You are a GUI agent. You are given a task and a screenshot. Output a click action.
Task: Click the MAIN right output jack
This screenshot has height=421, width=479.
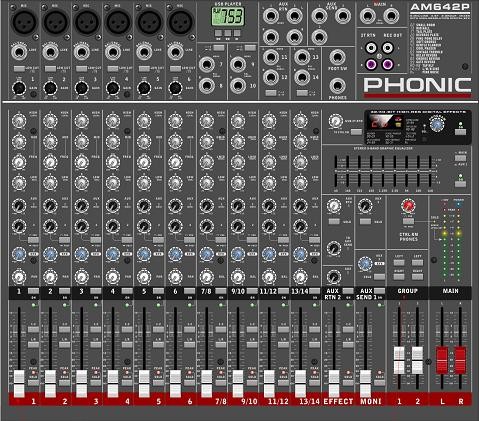click(x=391, y=16)
